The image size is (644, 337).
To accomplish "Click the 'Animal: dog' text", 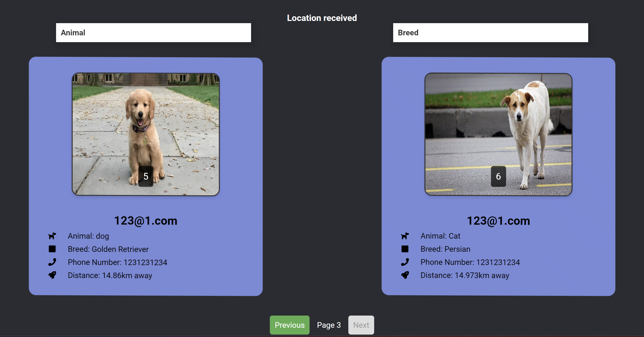I will (x=88, y=236).
